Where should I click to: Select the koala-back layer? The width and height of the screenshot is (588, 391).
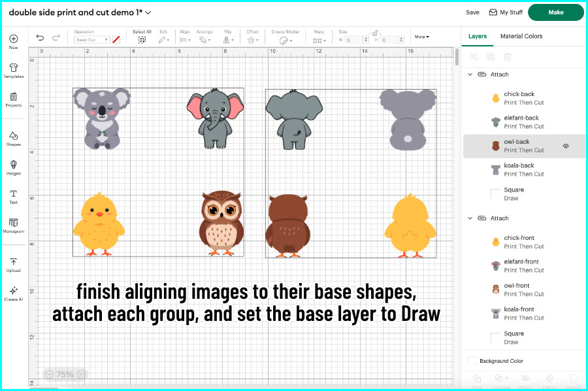point(524,169)
